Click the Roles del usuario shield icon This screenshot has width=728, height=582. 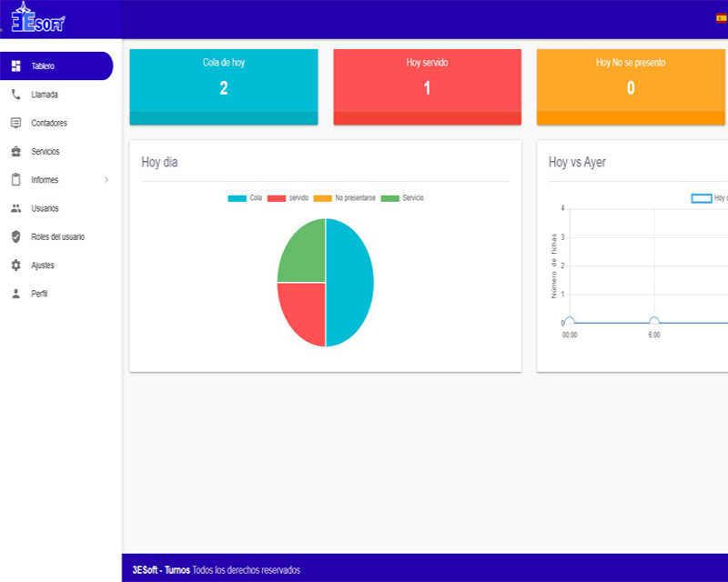click(x=15, y=236)
